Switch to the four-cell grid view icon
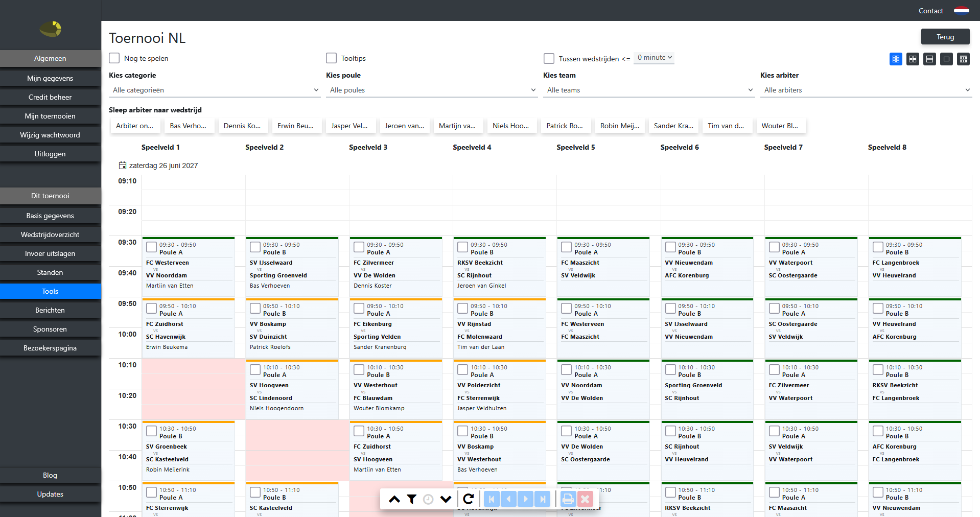The image size is (980, 517). [913, 59]
